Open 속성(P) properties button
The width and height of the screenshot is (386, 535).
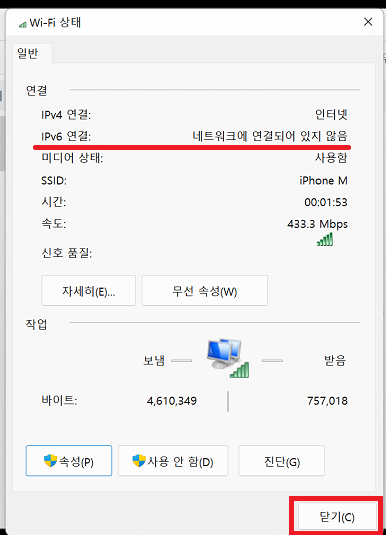(x=69, y=461)
